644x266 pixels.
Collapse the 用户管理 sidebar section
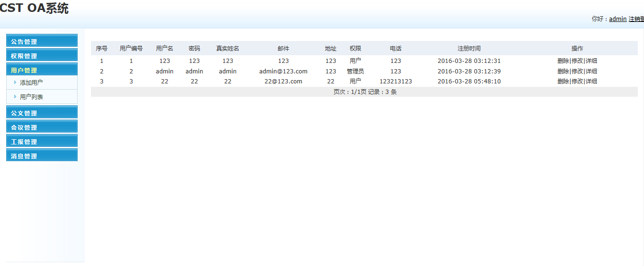pyautogui.click(x=42, y=69)
